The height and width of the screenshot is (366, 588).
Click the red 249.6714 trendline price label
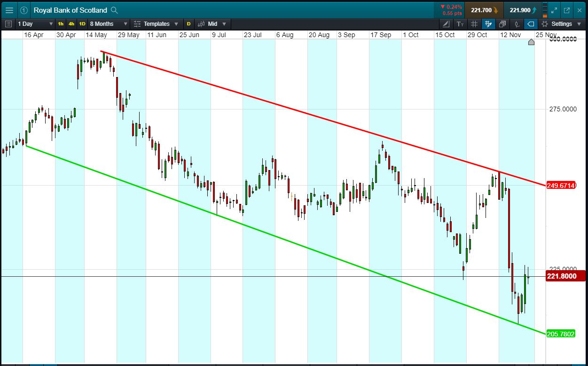pos(561,186)
